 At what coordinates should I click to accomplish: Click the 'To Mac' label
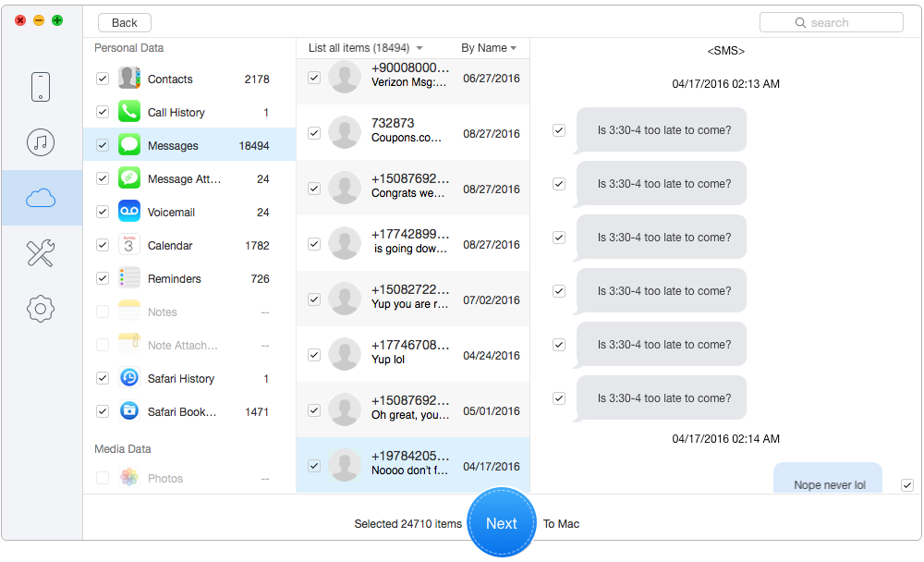pyautogui.click(x=561, y=524)
